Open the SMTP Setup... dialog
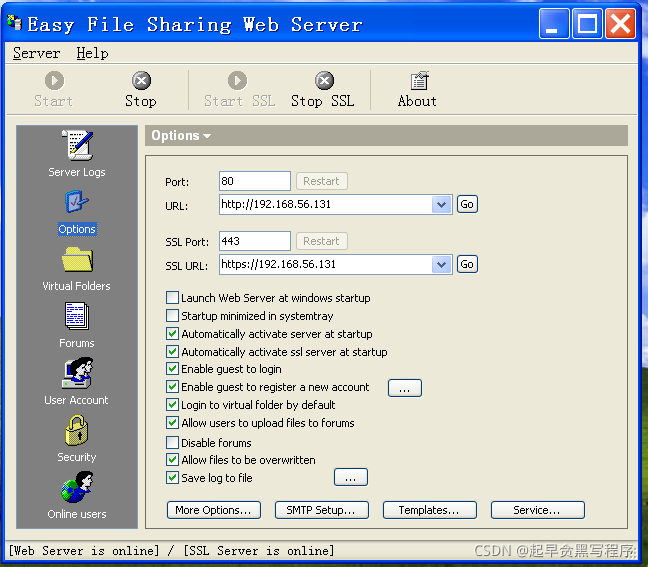This screenshot has width=648, height=567. (x=322, y=510)
